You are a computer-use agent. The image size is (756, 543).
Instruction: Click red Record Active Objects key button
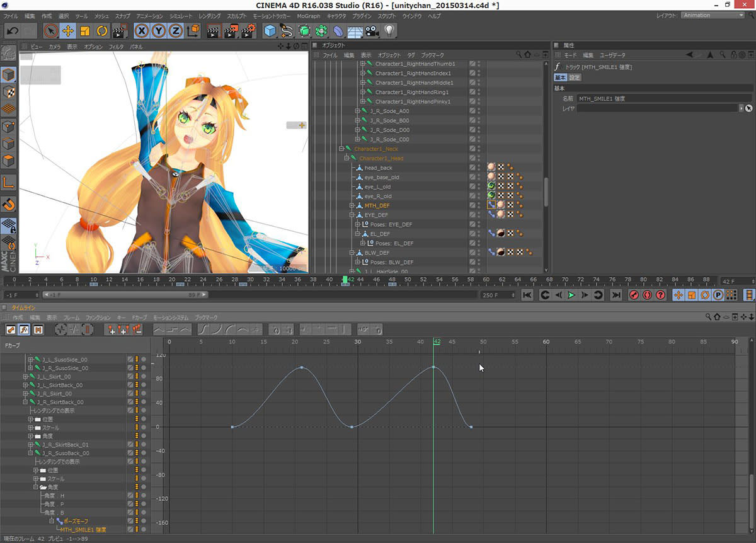pyautogui.click(x=634, y=295)
